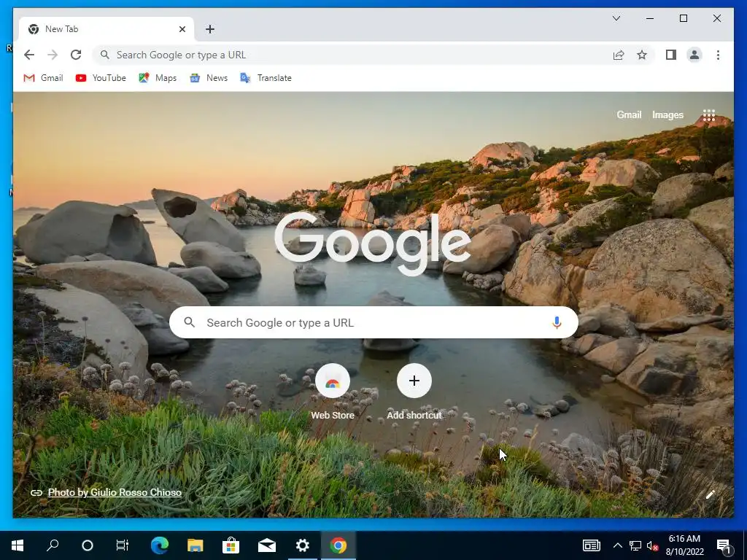Open Microsoft Store from the taskbar
Image resolution: width=747 pixels, height=560 pixels.
pos(231,545)
